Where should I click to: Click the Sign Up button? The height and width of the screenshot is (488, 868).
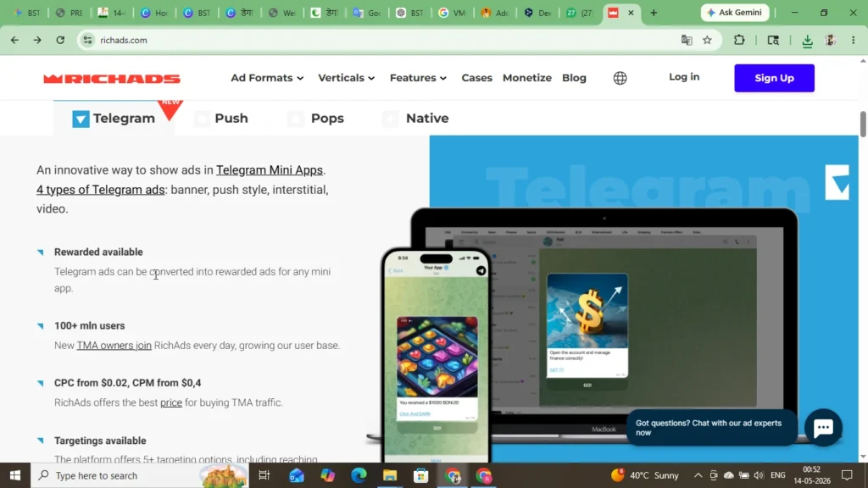point(774,78)
